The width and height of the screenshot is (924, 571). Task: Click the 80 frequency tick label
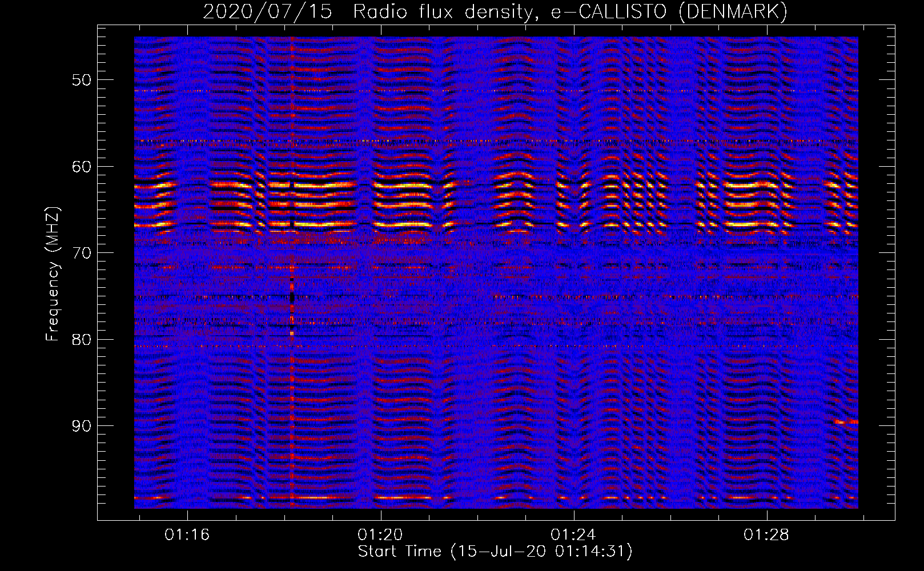tap(82, 340)
